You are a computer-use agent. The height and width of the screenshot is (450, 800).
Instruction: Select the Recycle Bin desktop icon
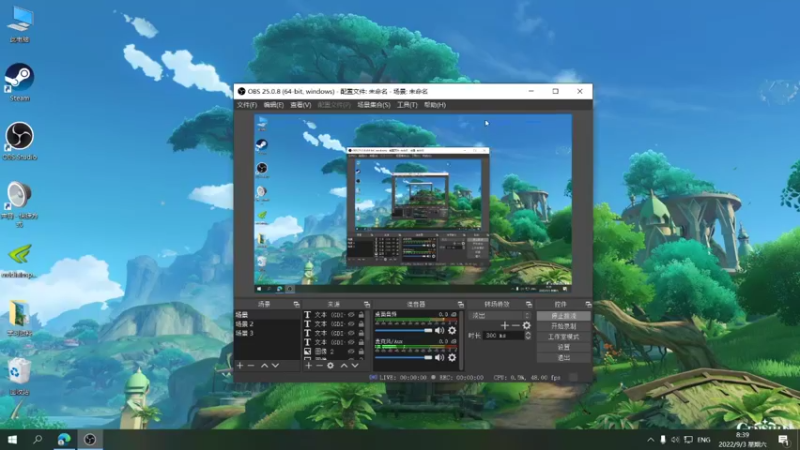point(19,376)
